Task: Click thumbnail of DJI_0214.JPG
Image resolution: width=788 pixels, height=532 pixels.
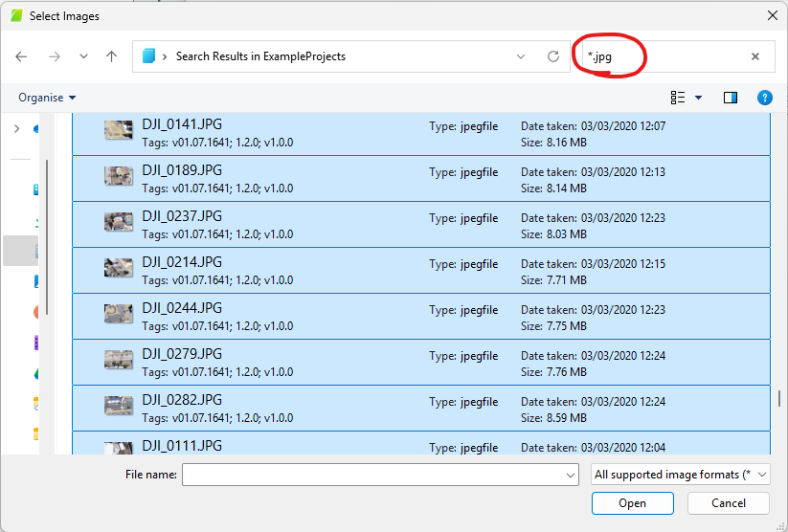Action: pyautogui.click(x=119, y=268)
